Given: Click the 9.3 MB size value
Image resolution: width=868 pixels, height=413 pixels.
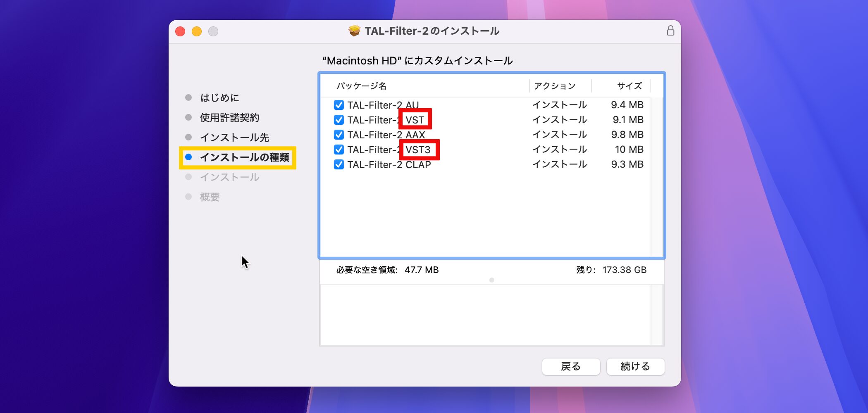Looking at the screenshot, I should [x=627, y=164].
